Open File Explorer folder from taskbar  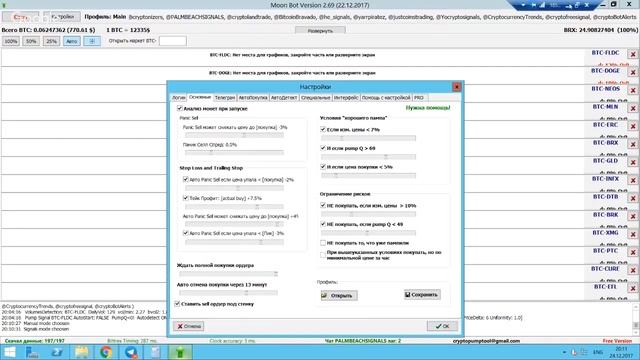[82, 352]
